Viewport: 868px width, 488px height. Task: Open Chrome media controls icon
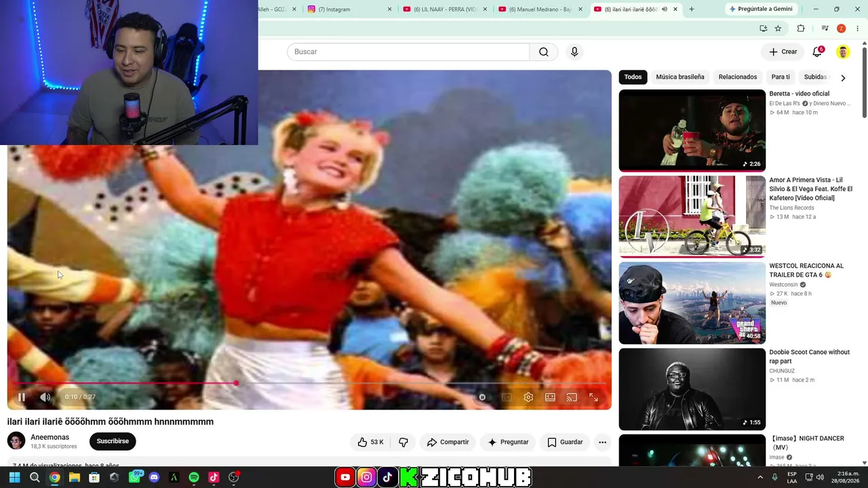(x=825, y=28)
